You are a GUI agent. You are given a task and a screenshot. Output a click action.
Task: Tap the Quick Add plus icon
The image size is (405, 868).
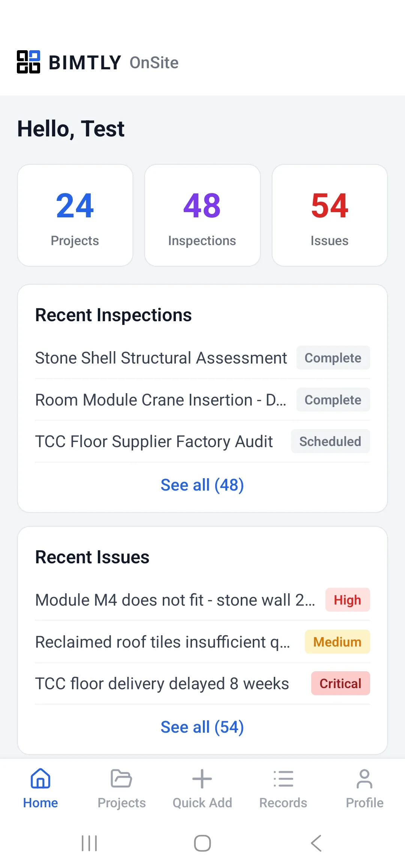[x=202, y=779]
